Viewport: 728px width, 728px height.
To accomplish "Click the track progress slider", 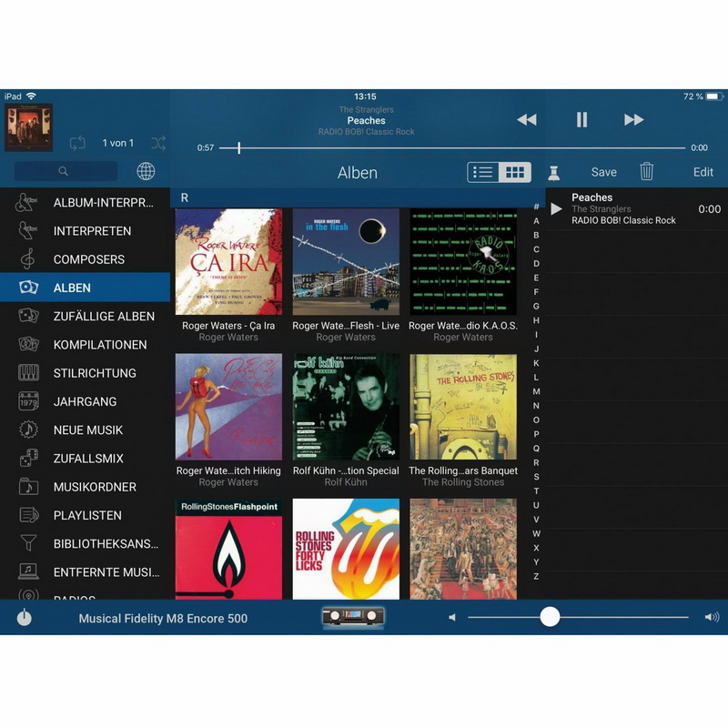I will [x=452, y=148].
